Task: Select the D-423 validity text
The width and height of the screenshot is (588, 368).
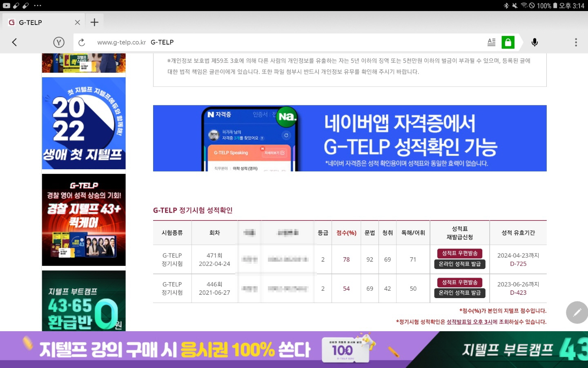Action: pyautogui.click(x=518, y=292)
